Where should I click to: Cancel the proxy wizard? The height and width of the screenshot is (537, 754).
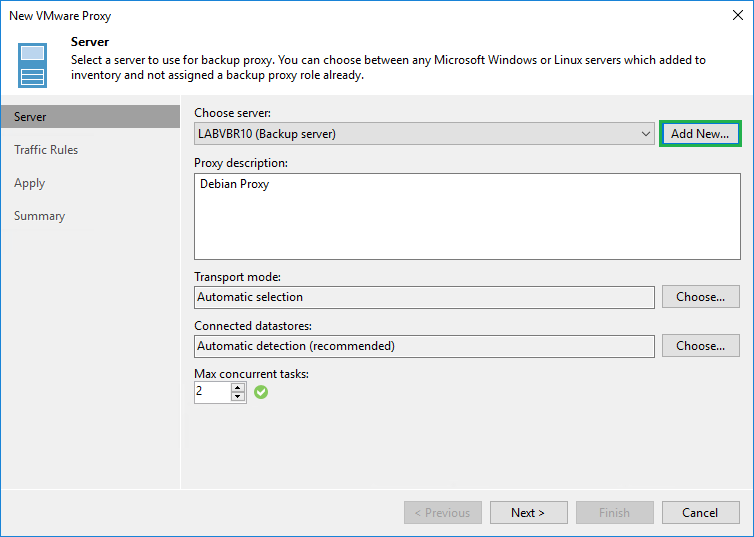700,513
